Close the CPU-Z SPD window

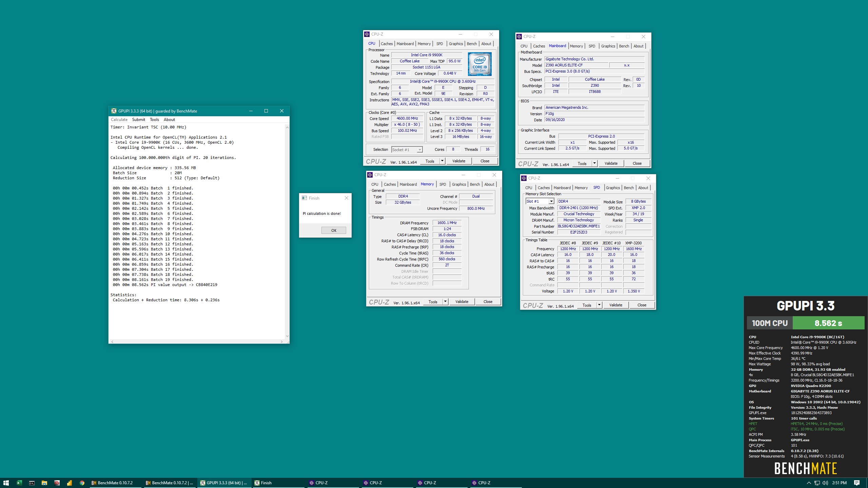[x=648, y=178]
